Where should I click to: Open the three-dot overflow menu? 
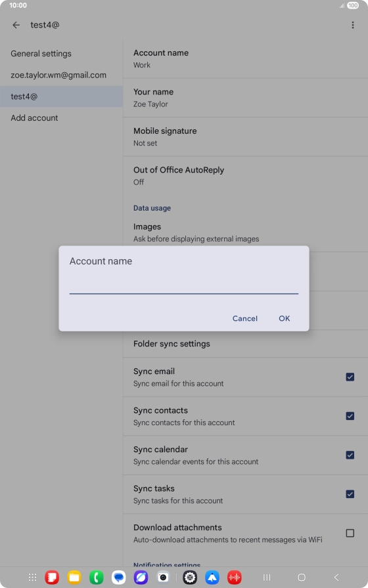click(x=352, y=25)
